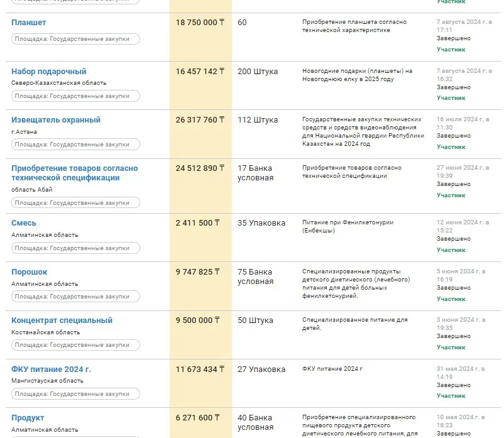The width and height of the screenshot is (504, 438).
Task: Open the ФКУ питание 2024 г. listing
Action: [x=51, y=370]
